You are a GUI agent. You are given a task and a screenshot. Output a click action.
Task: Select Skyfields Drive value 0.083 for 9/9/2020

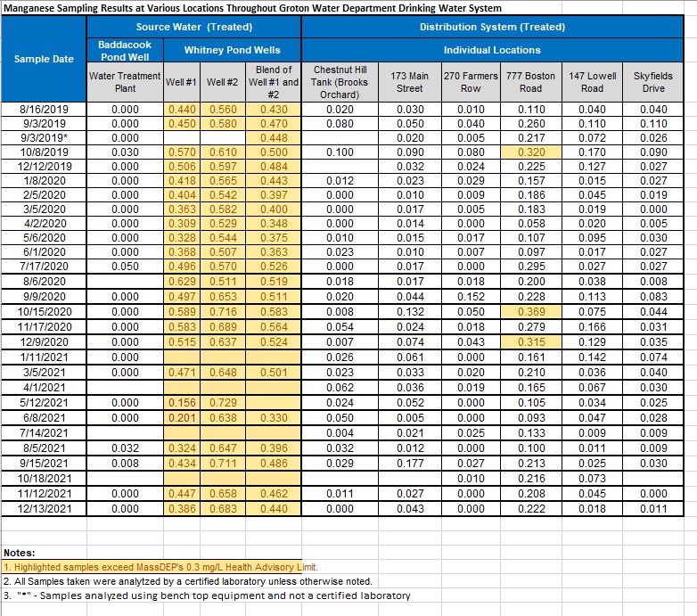pyautogui.click(x=653, y=297)
